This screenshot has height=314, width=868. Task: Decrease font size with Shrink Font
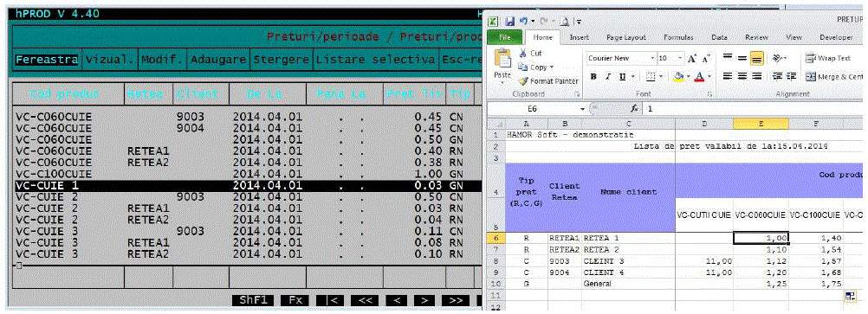point(705,58)
